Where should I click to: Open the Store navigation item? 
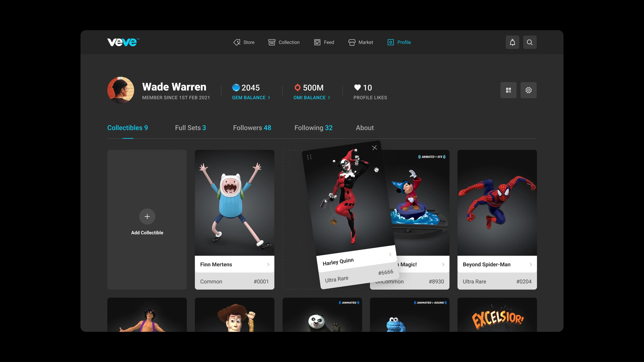244,42
